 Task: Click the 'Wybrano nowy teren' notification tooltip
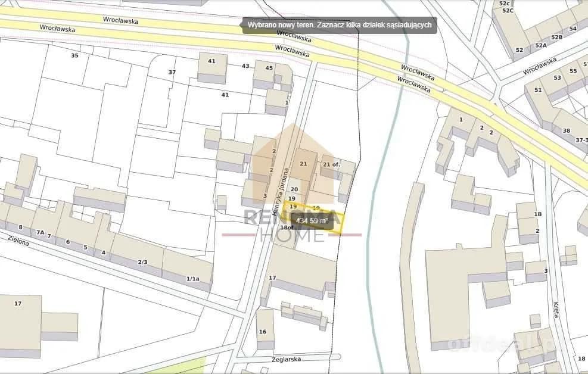[340, 25]
